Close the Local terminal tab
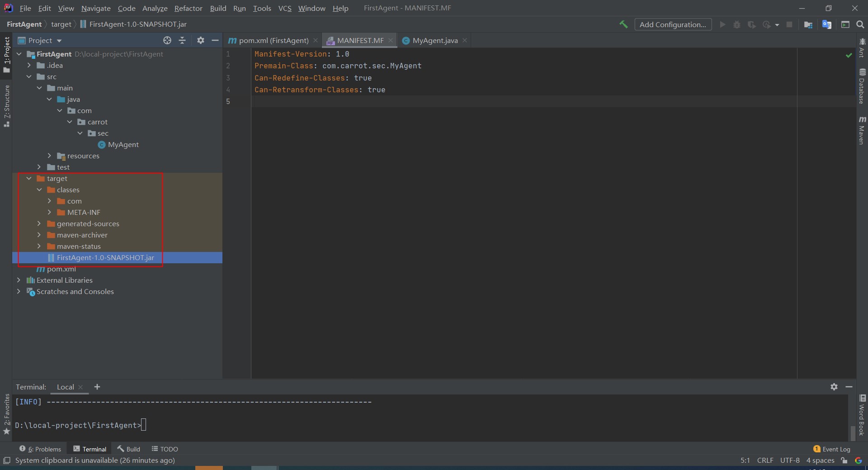Image resolution: width=868 pixels, height=470 pixels. point(80,387)
